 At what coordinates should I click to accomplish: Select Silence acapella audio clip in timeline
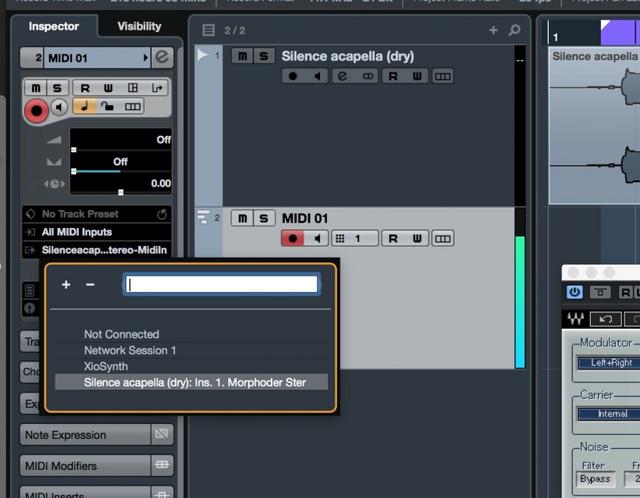tap(595, 126)
